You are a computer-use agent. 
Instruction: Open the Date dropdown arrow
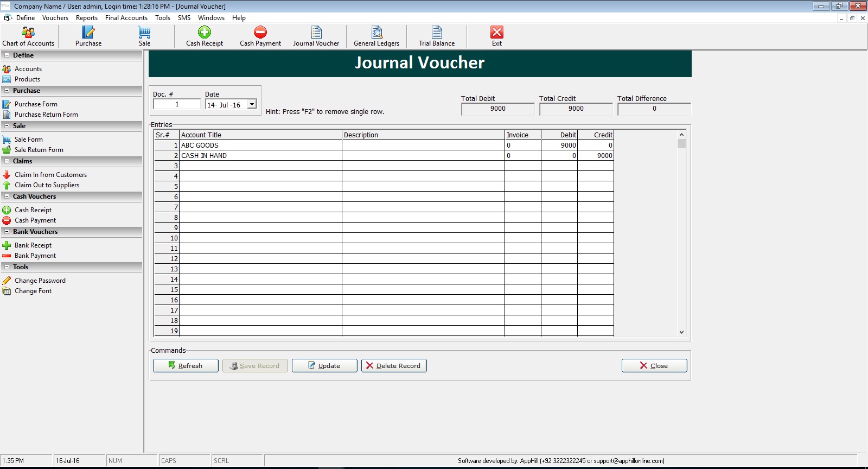coord(252,104)
